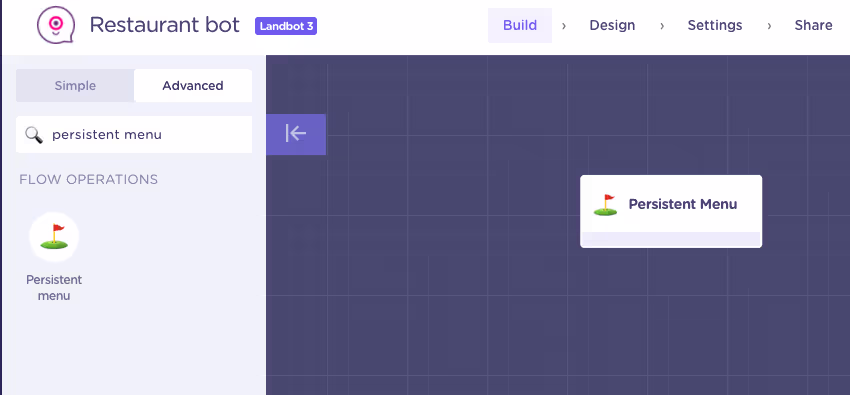Open the Build step
The height and width of the screenshot is (395, 850).
point(520,25)
